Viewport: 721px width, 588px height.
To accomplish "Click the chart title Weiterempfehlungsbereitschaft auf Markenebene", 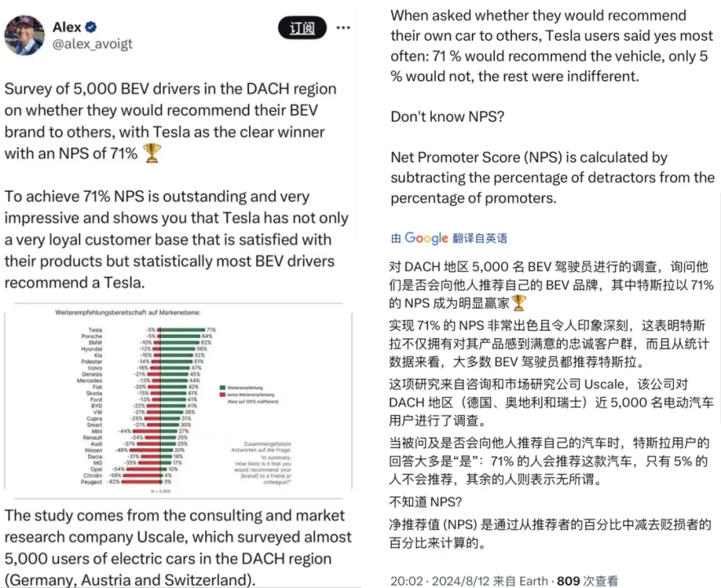I will pos(128,313).
